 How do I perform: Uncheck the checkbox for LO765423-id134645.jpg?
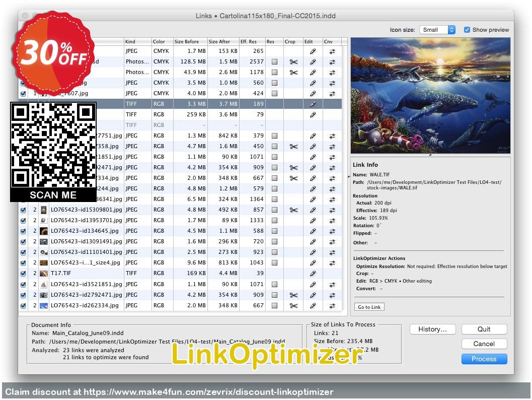tap(23, 231)
